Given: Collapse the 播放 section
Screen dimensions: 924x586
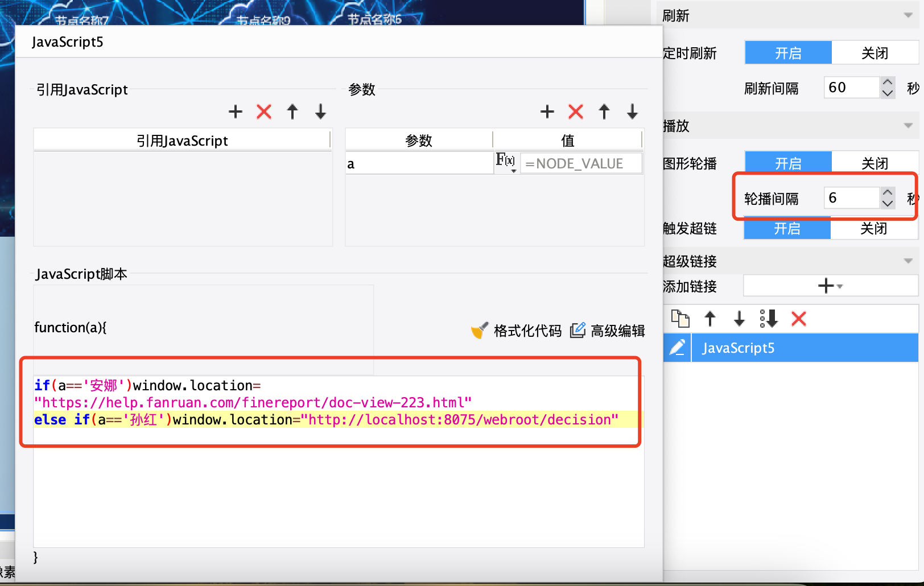Looking at the screenshot, I should tap(908, 126).
